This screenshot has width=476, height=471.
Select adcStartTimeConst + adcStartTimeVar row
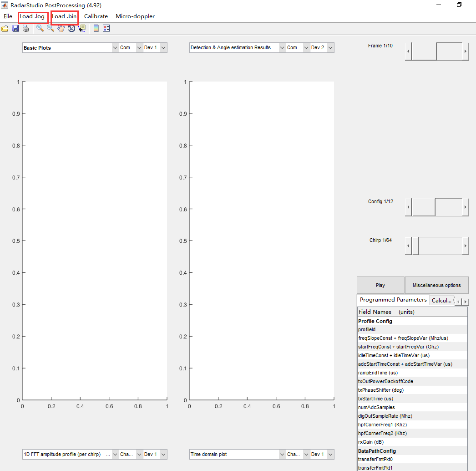pos(412,364)
